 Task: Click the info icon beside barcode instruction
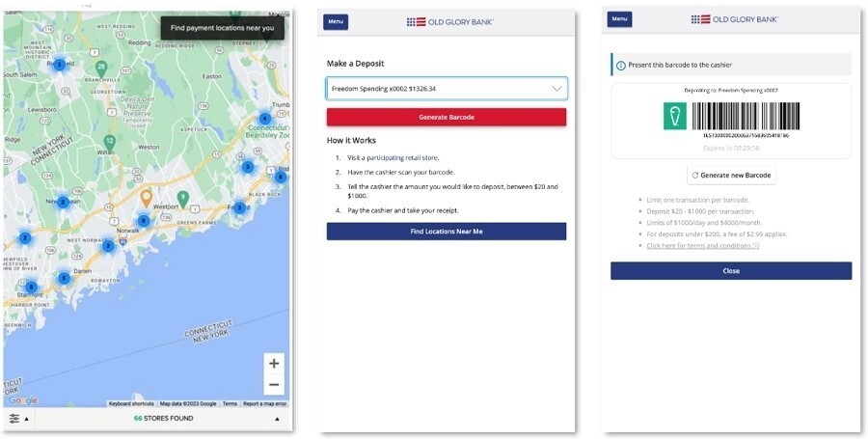[x=620, y=66]
